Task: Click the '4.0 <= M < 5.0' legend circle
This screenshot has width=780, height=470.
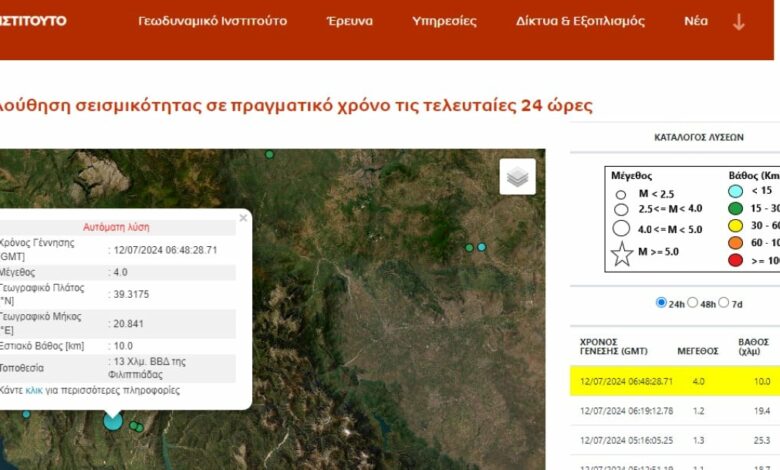Action: click(621, 228)
